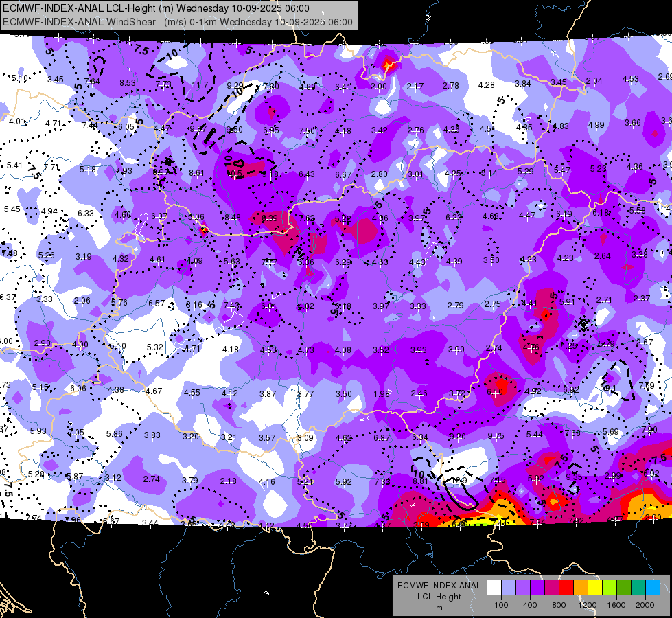The width and height of the screenshot is (672, 618).
Task: Click the WindShear 0-1km title line
Action: pos(177,22)
